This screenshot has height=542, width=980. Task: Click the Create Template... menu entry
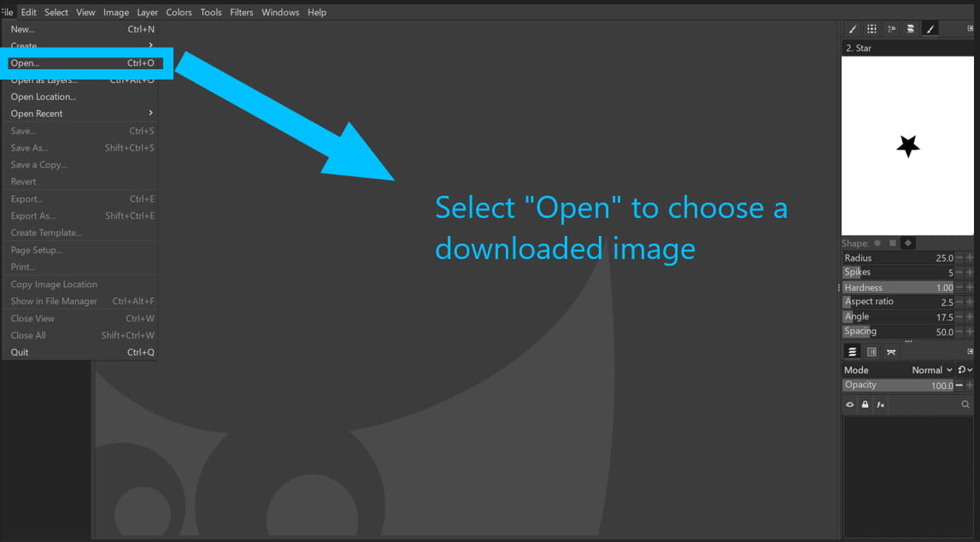[81, 233]
